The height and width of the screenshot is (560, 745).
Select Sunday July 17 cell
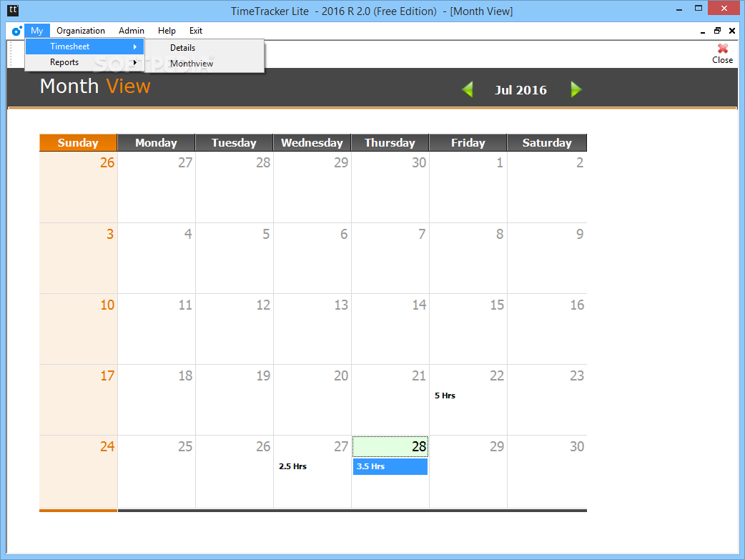point(78,400)
